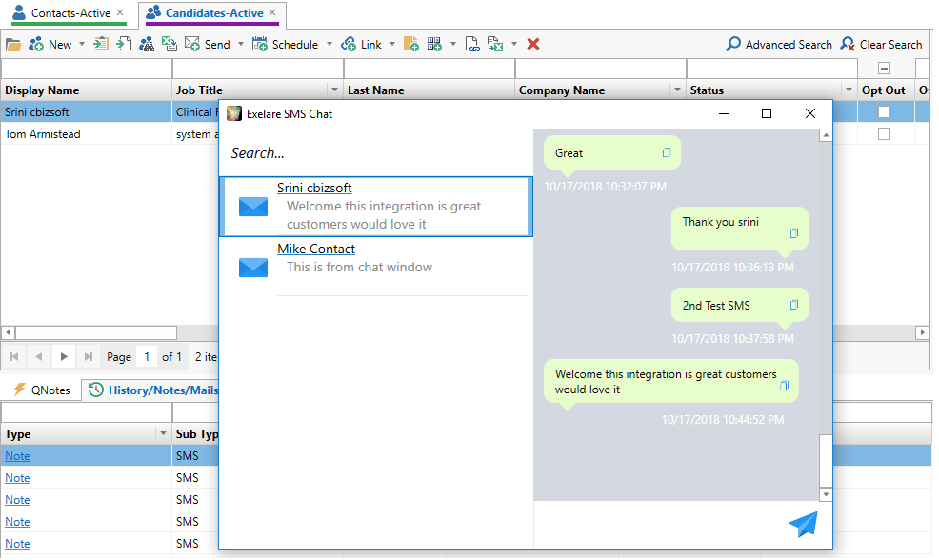
Task: Open the first Note link
Action: (17, 456)
